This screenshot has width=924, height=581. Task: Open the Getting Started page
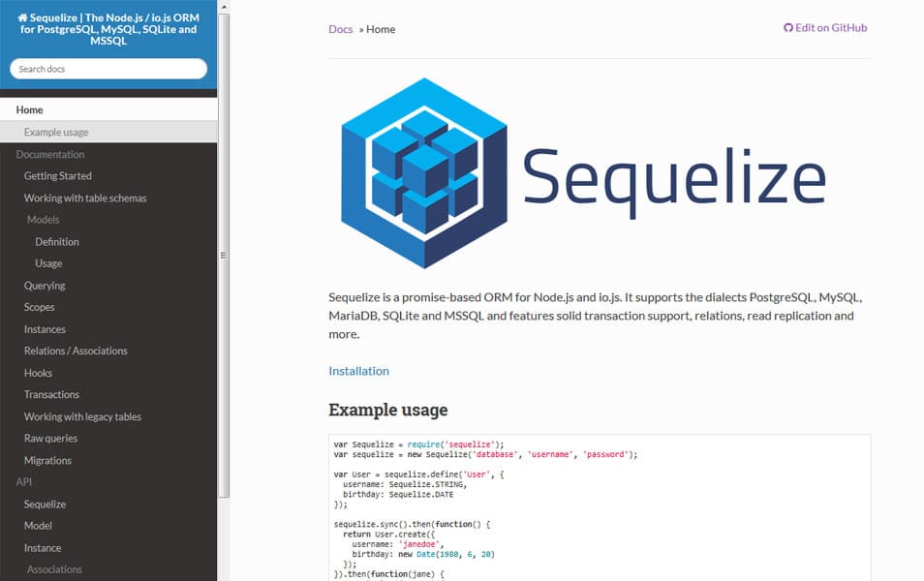pos(60,175)
